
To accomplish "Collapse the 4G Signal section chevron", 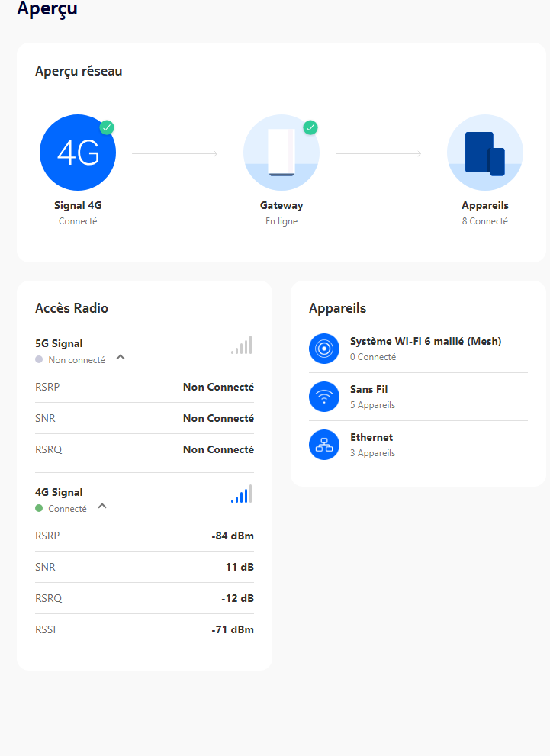I will 102,506.
